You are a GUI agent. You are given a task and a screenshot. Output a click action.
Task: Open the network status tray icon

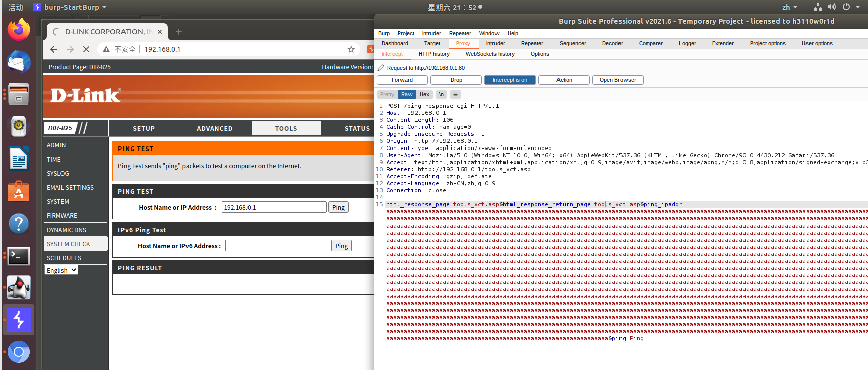[818, 7]
